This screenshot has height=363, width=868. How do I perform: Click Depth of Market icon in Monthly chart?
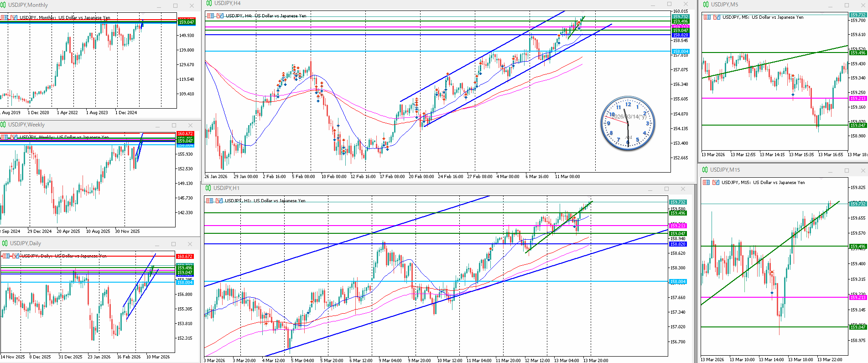(x=5, y=18)
